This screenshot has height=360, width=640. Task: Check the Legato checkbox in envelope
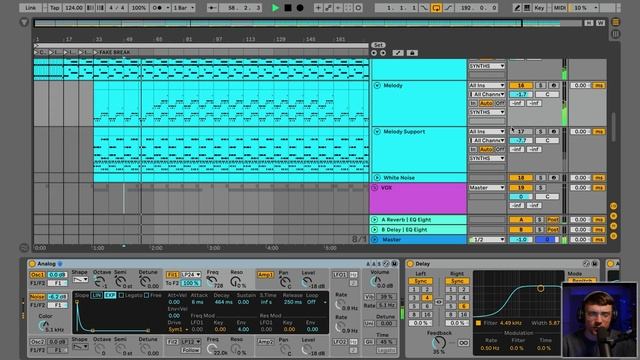[121, 295]
